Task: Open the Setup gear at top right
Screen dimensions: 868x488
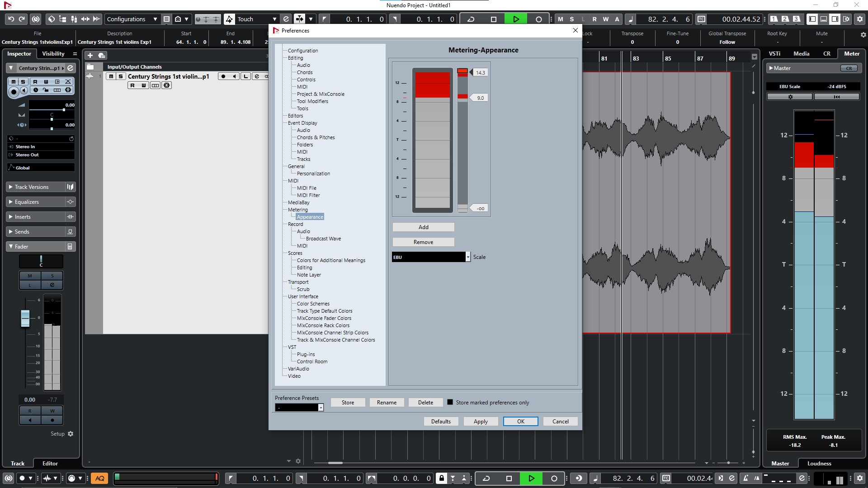Action: click(859, 19)
